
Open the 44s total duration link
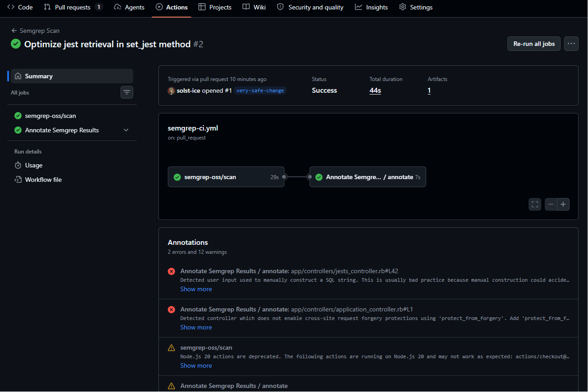pyautogui.click(x=375, y=90)
